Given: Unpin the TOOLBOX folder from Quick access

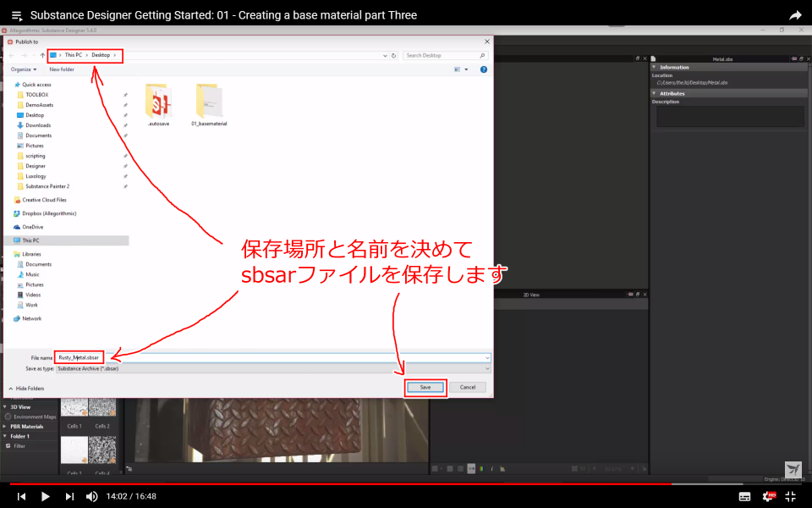Looking at the screenshot, I should coord(125,94).
